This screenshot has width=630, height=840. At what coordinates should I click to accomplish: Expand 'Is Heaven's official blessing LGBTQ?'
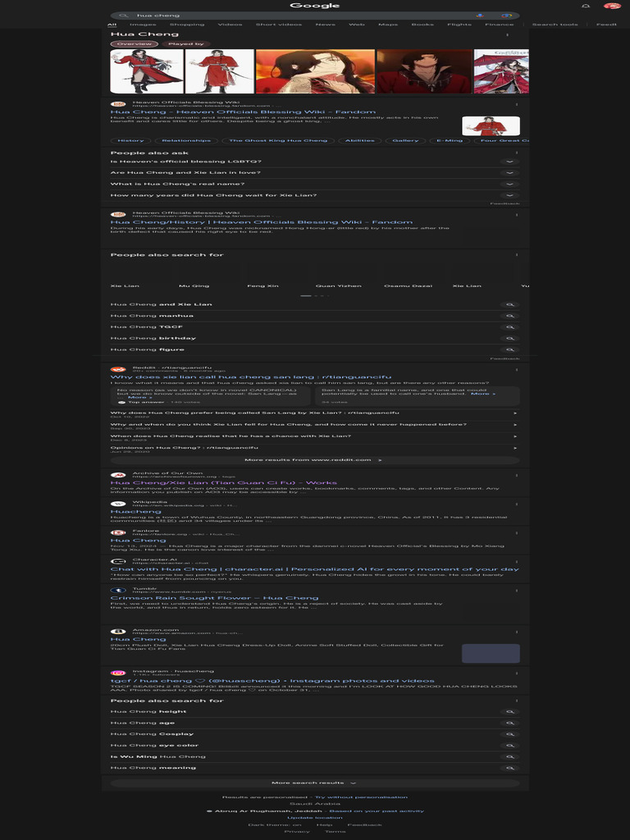pyautogui.click(x=315, y=162)
